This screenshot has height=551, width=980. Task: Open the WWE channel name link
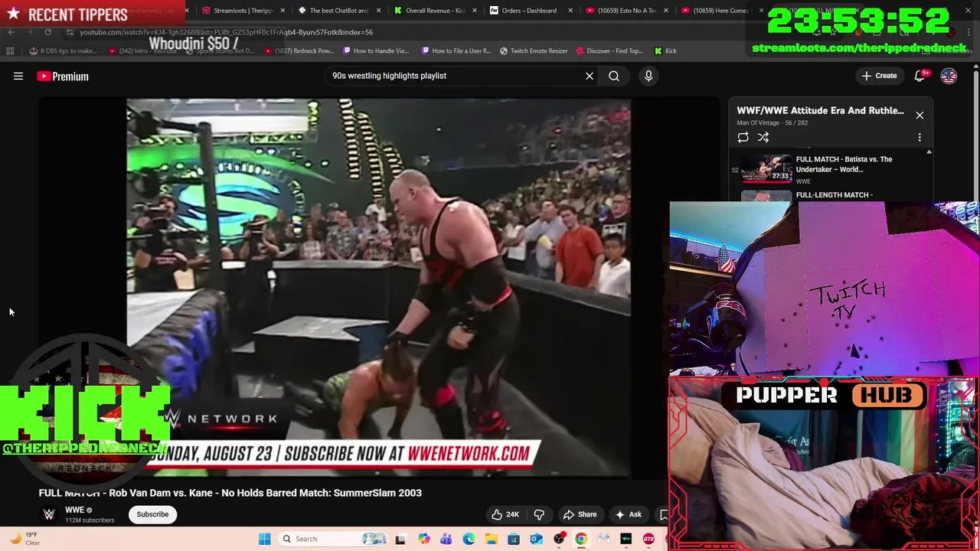[x=74, y=510]
